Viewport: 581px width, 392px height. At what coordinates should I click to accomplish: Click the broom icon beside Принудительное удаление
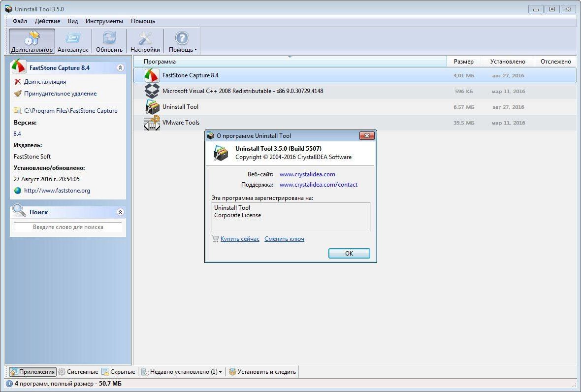pyautogui.click(x=17, y=94)
